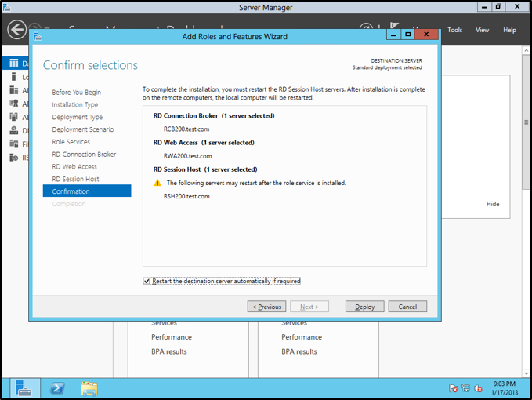Click the wizard title bar icon
The image size is (532, 400).
click(37, 36)
